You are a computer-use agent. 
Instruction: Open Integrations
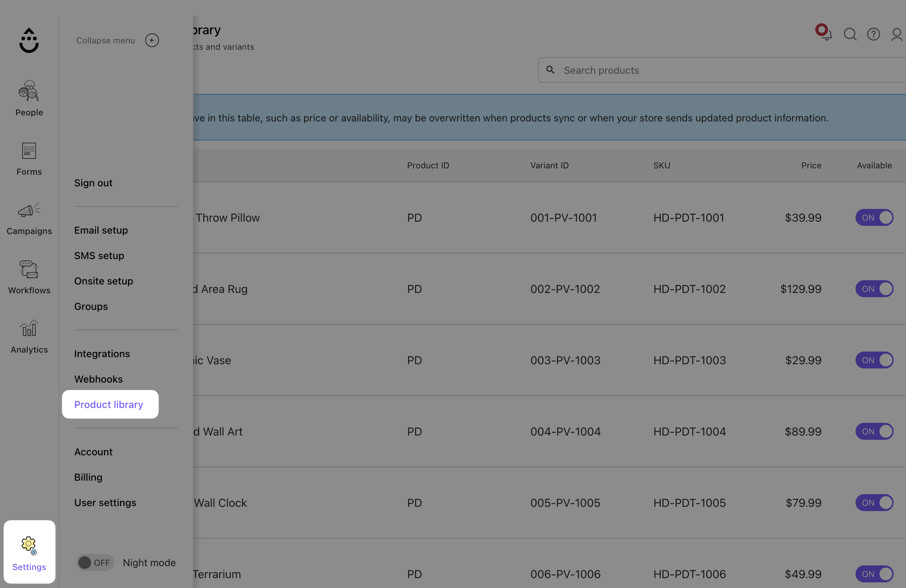tap(102, 354)
